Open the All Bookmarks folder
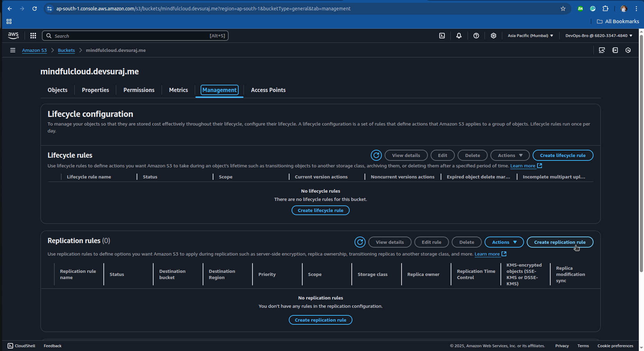 pyautogui.click(x=618, y=21)
